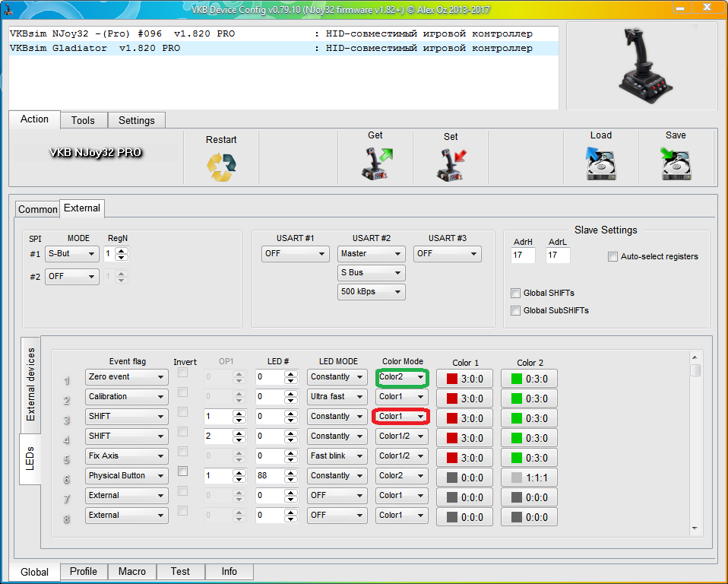728x584 pixels.
Task: Click the LED list scrollbar down arrow
Action: coord(695,528)
